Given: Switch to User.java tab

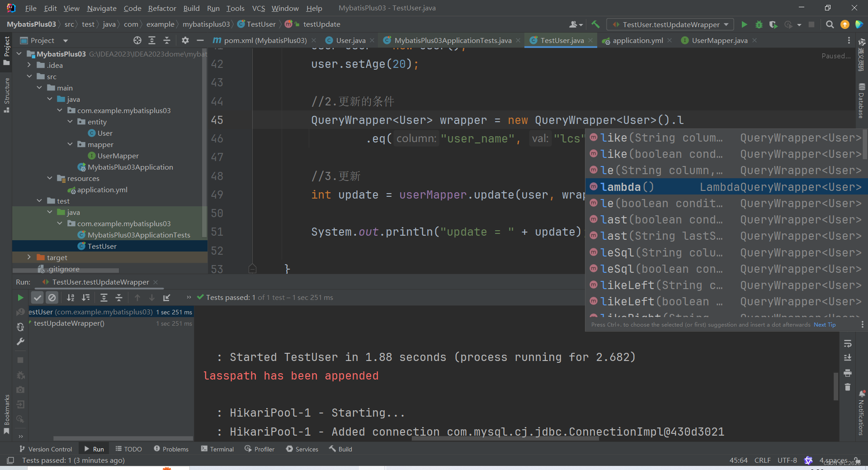Looking at the screenshot, I should point(350,40).
